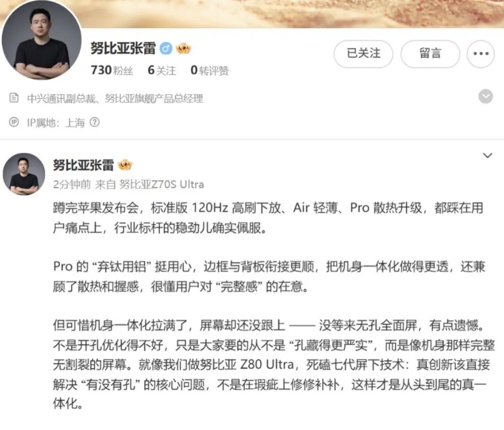The height and width of the screenshot is (430, 504).
Task: View the 6 关注 following list
Action: [162, 70]
